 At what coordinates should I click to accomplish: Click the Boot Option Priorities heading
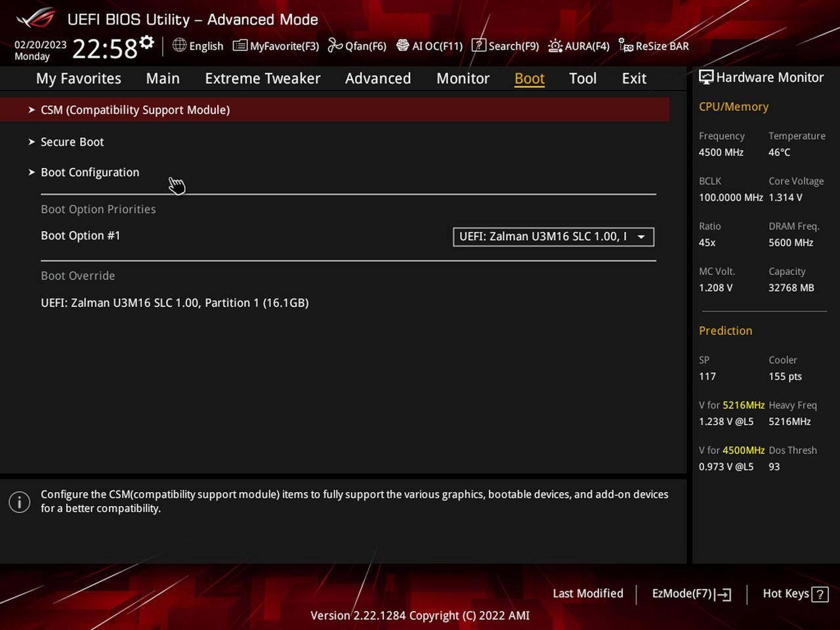98,209
